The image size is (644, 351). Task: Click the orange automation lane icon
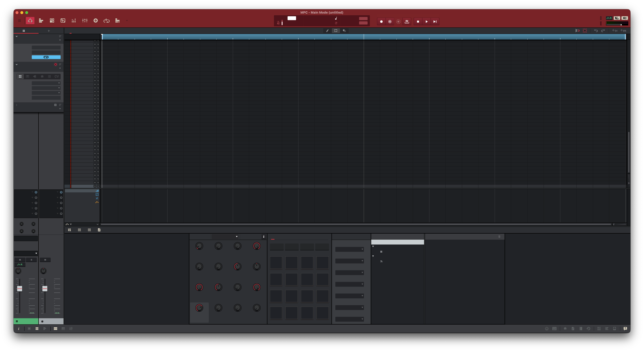click(97, 202)
